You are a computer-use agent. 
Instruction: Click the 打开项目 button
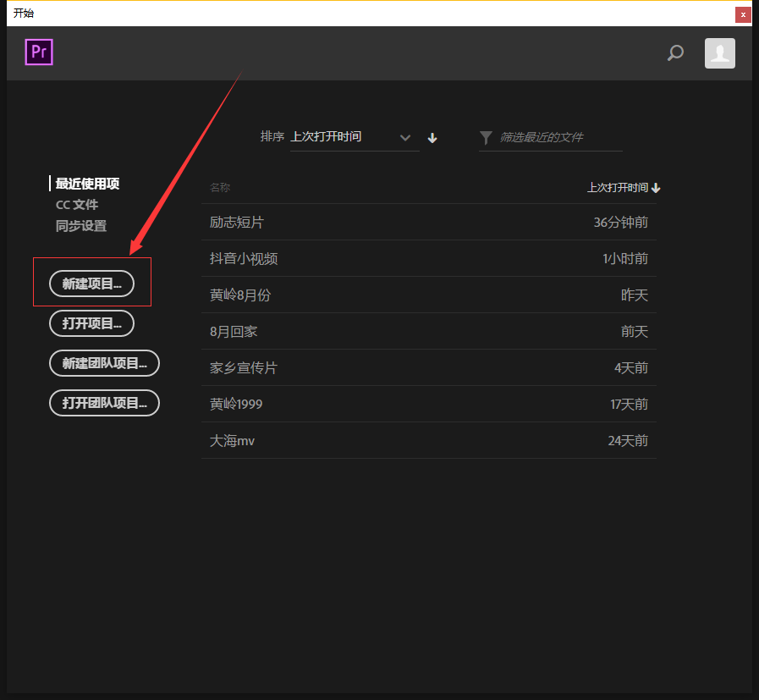point(91,323)
